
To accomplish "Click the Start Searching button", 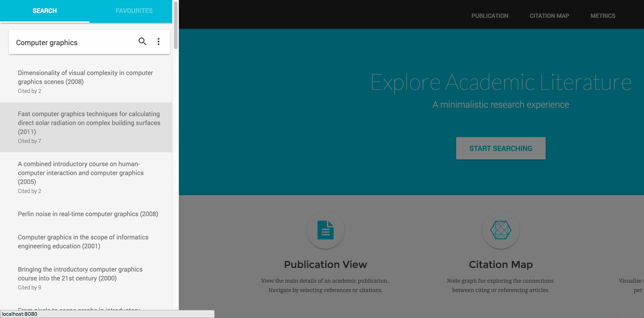I will [x=501, y=148].
